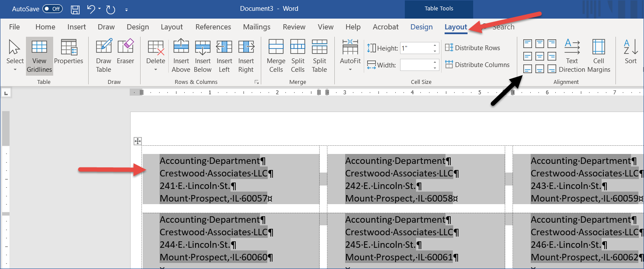644x269 pixels.
Task: Click the Redo icon
Action: pyautogui.click(x=110, y=9)
